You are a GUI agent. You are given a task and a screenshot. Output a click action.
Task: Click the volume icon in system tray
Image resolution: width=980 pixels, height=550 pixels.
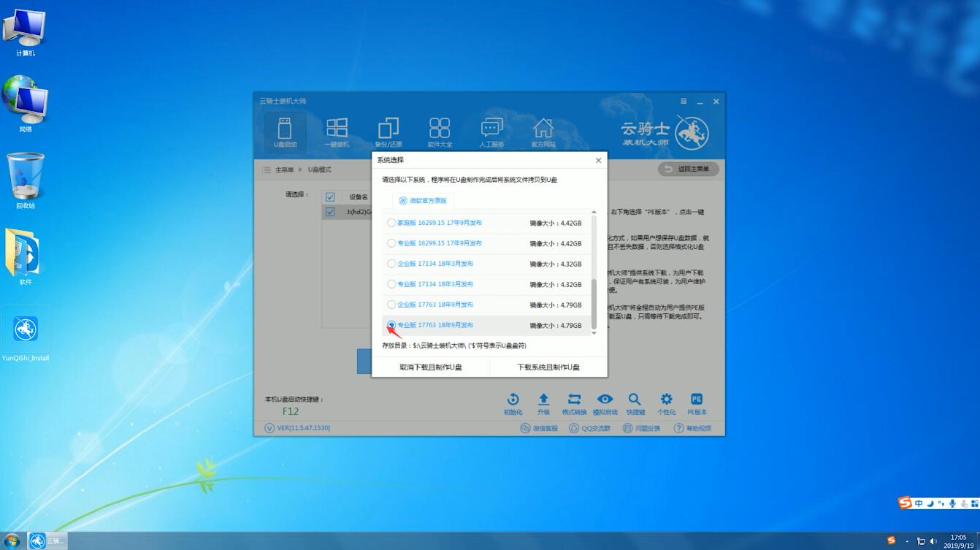coord(933,541)
